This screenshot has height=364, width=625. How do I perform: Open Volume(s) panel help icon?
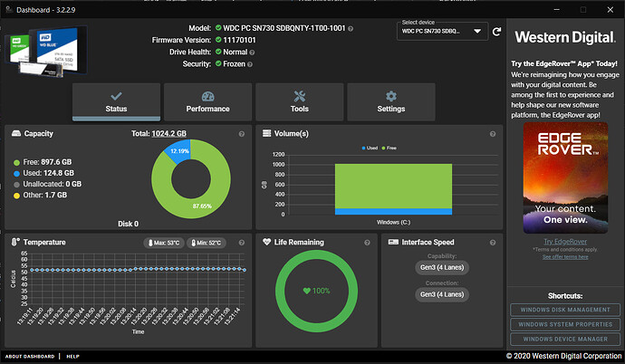point(493,134)
